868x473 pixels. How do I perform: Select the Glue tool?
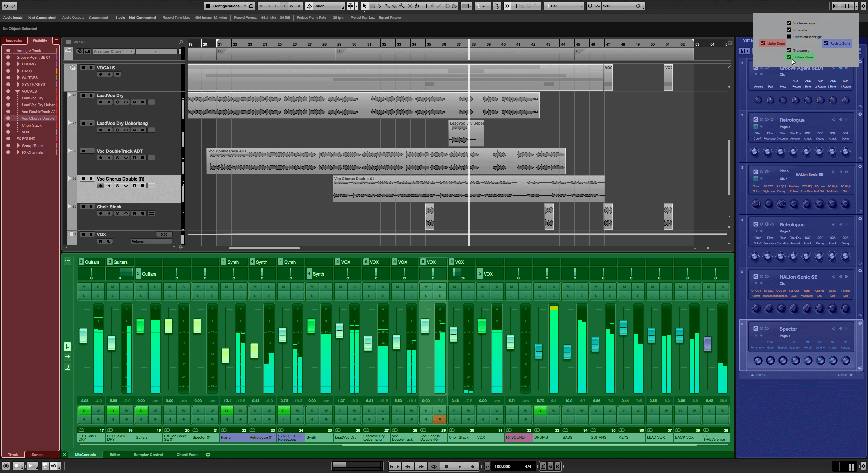coord(387,6)
